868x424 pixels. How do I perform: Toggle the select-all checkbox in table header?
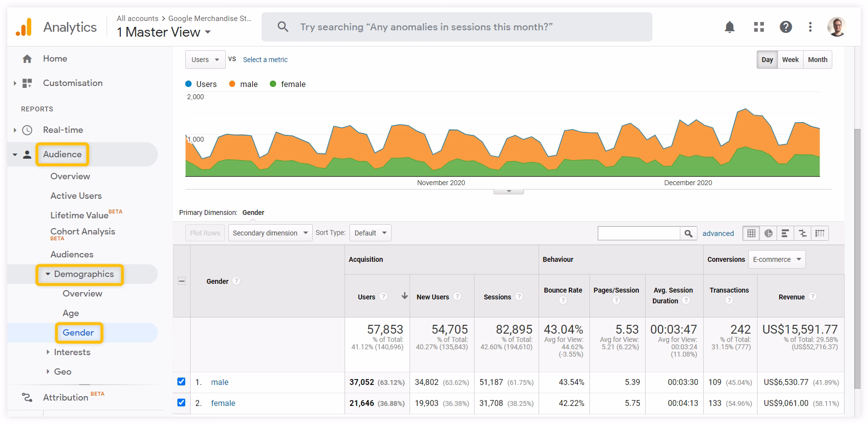point(182,281)
